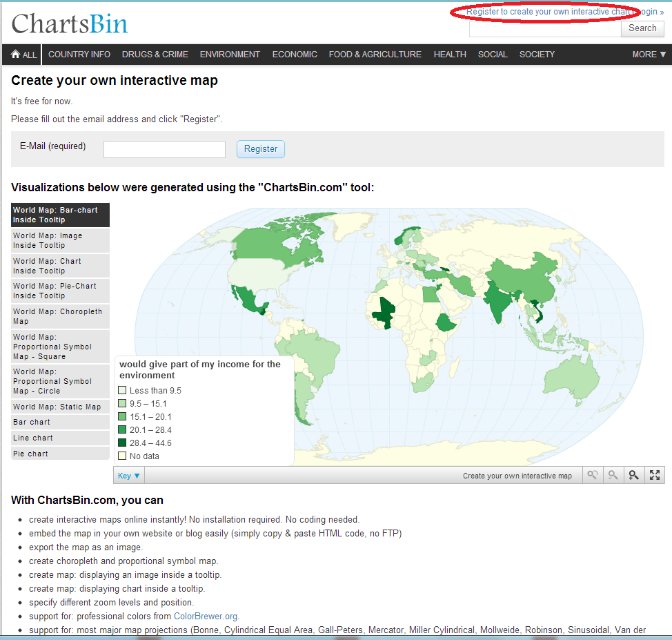Open the HEALTH category

[x=450, y=55]
